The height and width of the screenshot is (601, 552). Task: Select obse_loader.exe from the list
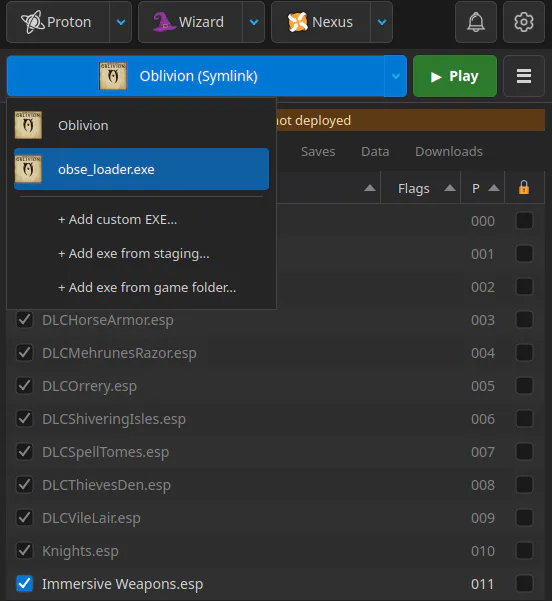tap(141, 169)
